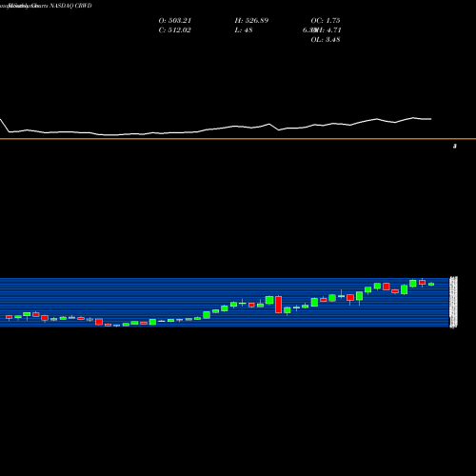The height and width of the screenshot is (476, 476).
Task: Click the tallest red candlestick in the chart
Action: click(x=279, y=305)
